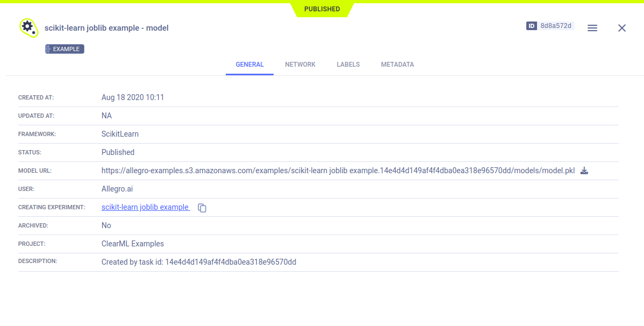The image size is (644, 326).
Task: Select the model ID 8d8a572d
Action: pyautogui.click(x=556, y=26)
